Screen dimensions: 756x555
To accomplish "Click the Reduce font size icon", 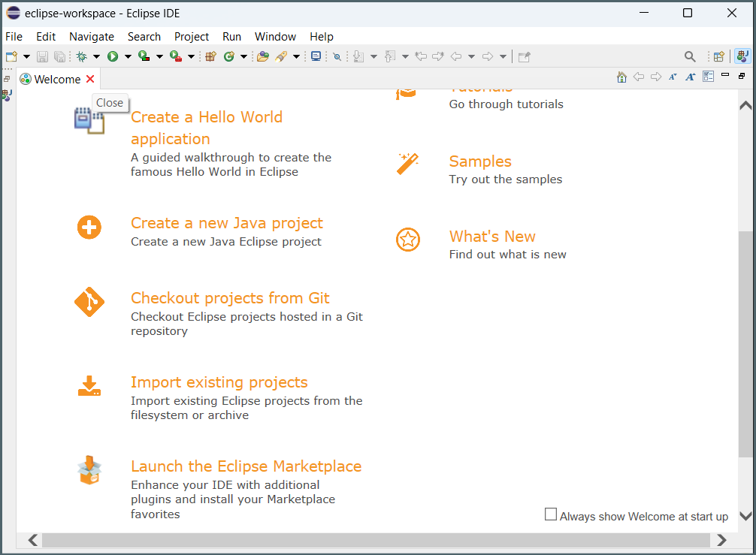I will [673, 77].
